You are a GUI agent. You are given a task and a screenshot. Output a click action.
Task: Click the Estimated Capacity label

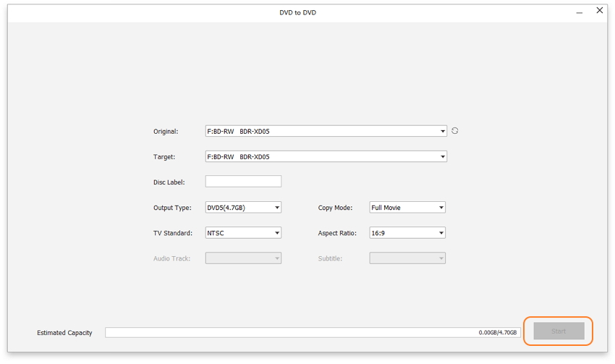64,333
